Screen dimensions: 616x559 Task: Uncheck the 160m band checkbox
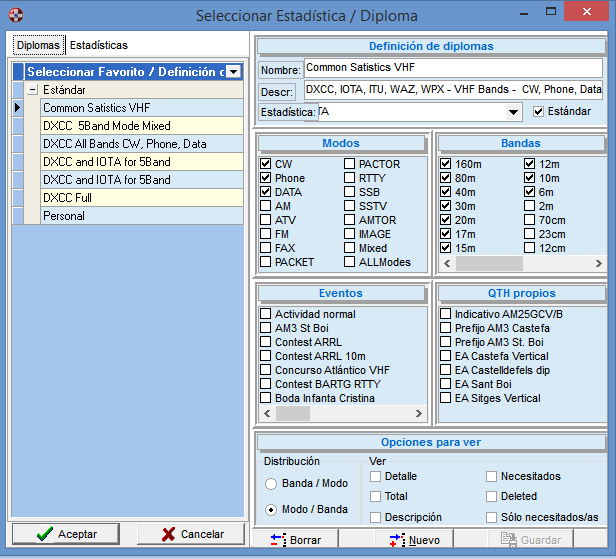click(x=446, y=164)
